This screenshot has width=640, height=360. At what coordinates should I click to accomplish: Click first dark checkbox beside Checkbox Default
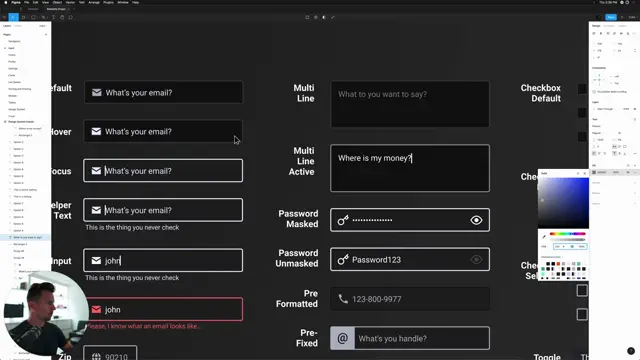(582, 89)
